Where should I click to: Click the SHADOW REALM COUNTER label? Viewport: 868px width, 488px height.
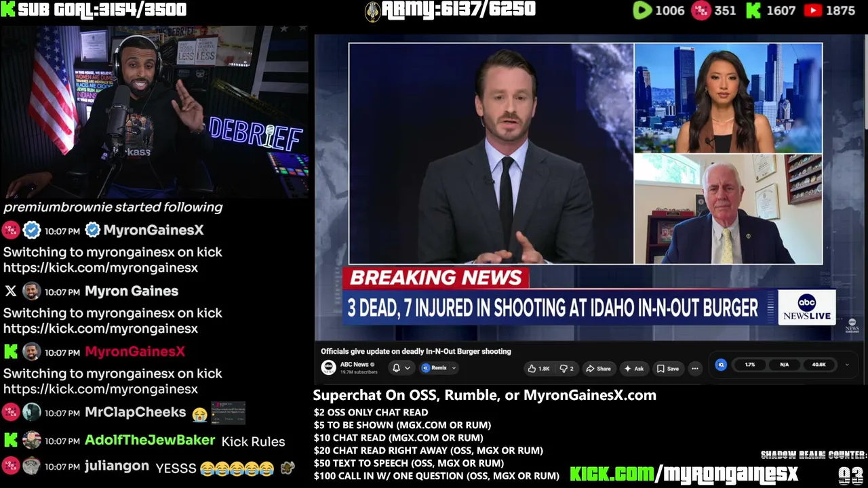tap(814, 455)
